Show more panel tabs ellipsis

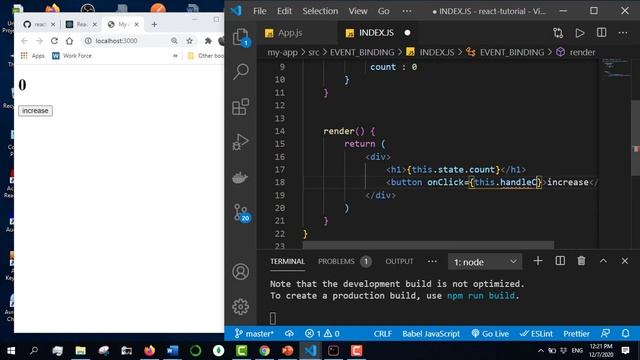click(432, 261)
